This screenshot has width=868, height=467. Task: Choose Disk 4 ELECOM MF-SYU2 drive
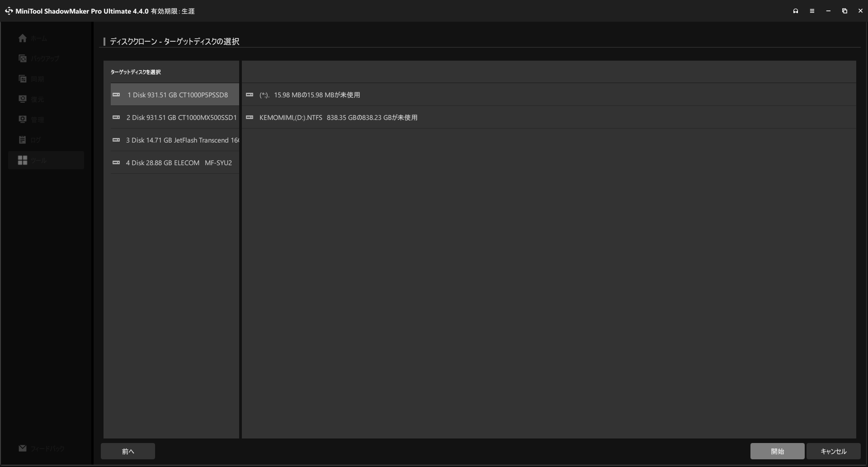coord(179,163)
